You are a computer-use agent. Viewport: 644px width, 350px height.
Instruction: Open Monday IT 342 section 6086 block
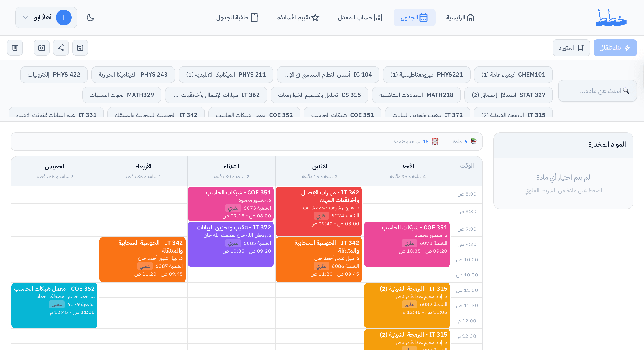point(319,260)
